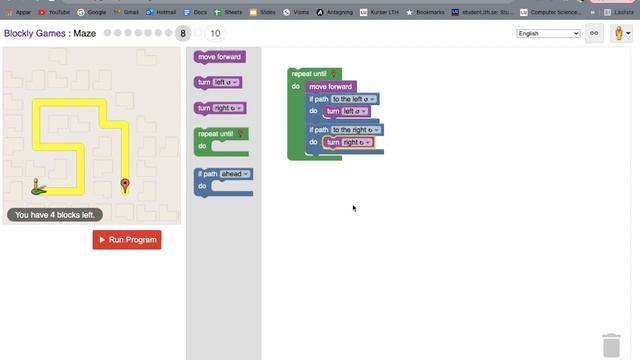Open the Sheets bookmark
This screenshot has width=640, height=360.
[228, 12]
